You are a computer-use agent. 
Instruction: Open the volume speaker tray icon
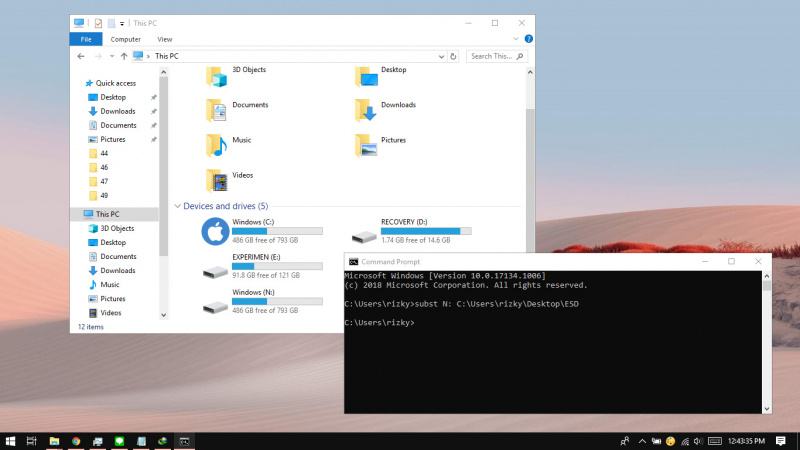(698, 441)
